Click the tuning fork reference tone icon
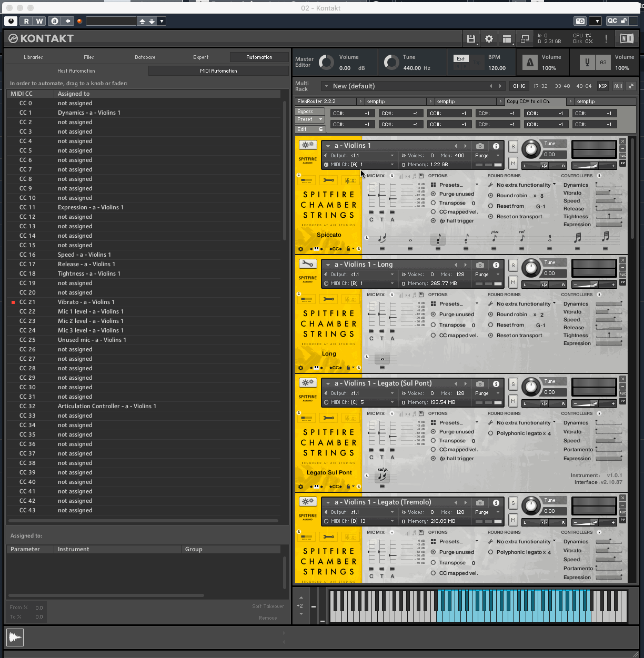644x658 pixels. coord(587,63)
